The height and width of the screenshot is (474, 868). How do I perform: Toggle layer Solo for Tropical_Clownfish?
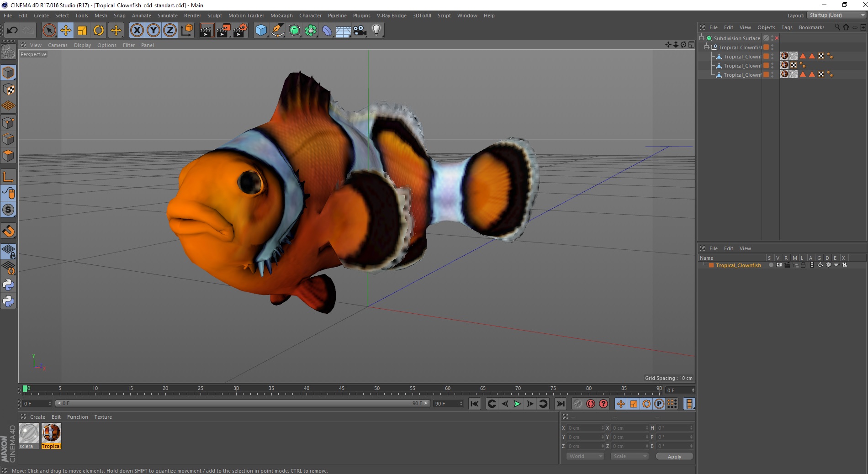771,265
